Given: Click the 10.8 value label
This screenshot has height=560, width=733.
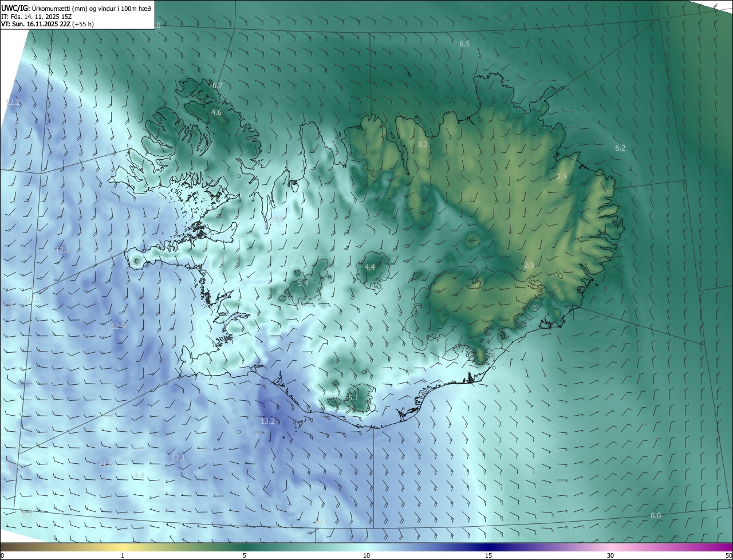Looking at the screenshot, I should click(x=277, y=219).
